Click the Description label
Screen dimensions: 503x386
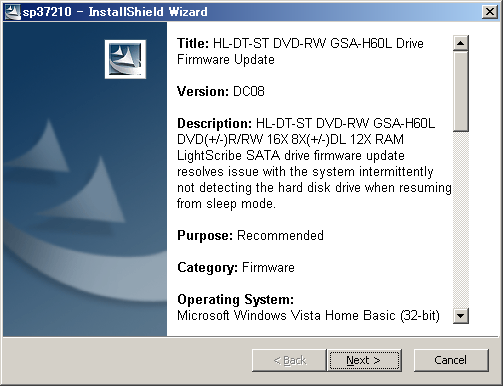click(x=214, y=124)
